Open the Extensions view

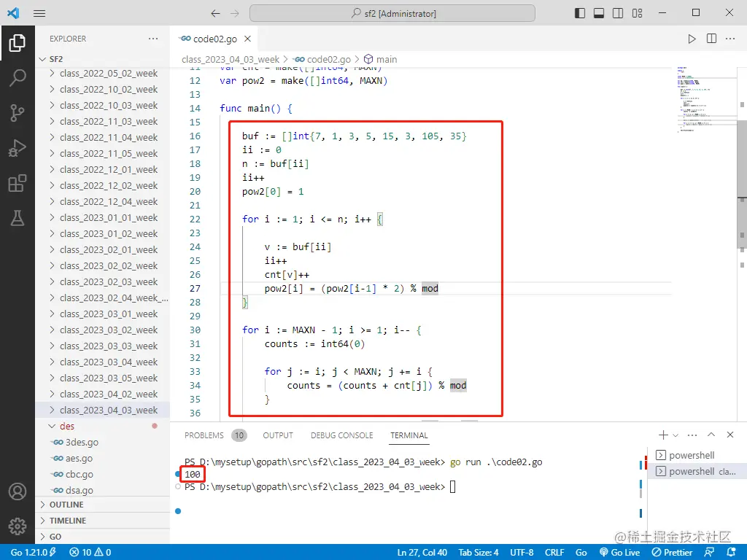18,183
